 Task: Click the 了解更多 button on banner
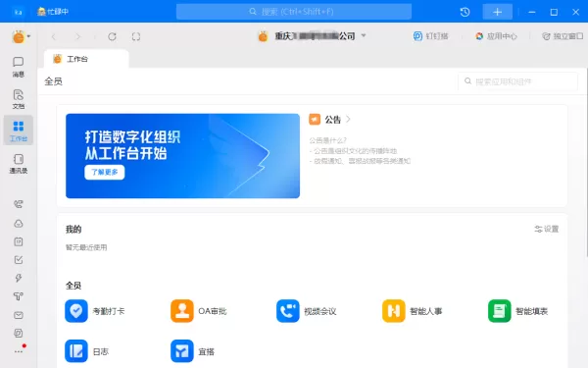pyautogui.click(x=104, y=172)
